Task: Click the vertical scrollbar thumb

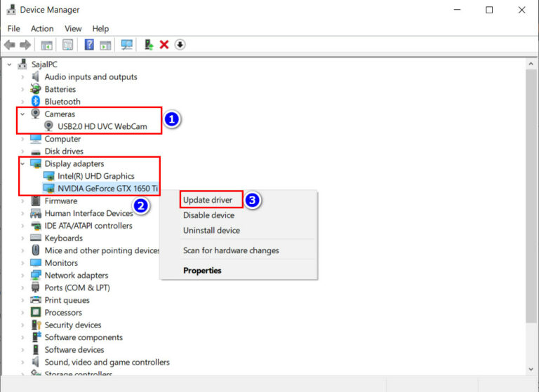Action: click(531, 196)
